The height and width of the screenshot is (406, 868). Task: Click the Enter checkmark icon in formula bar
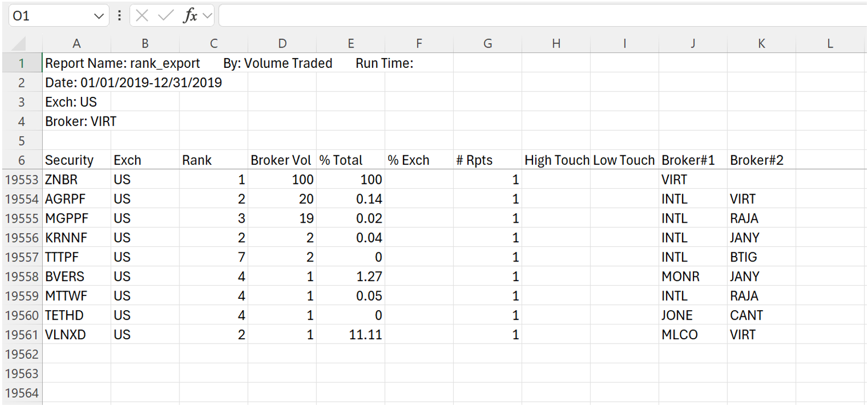(165, 16)
